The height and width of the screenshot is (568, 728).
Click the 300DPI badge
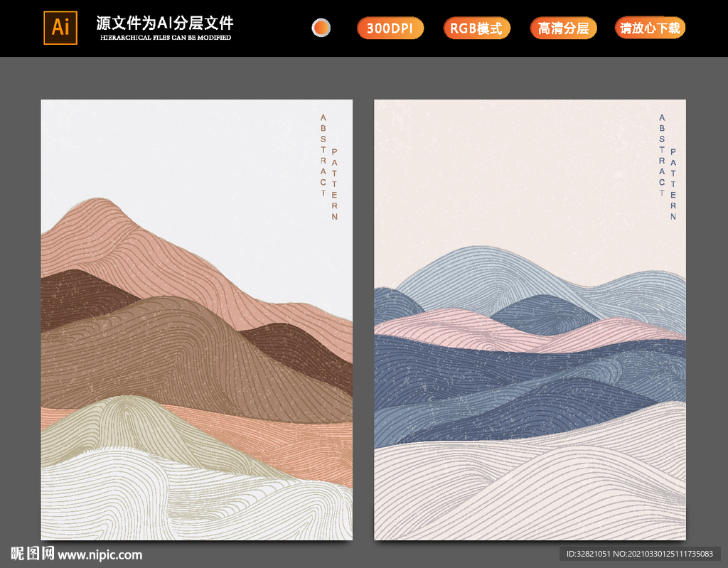point(390,28)
